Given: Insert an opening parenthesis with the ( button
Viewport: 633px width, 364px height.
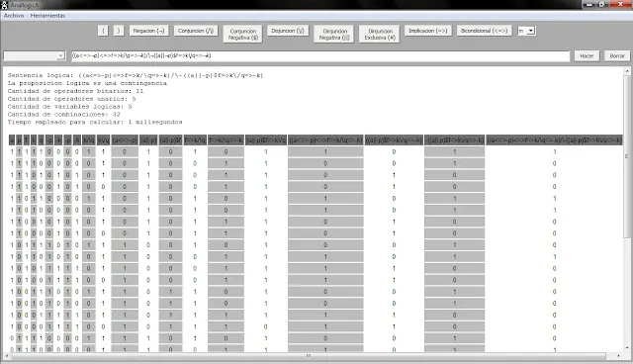Looking at the screenshot, I should tap(103, 31).
